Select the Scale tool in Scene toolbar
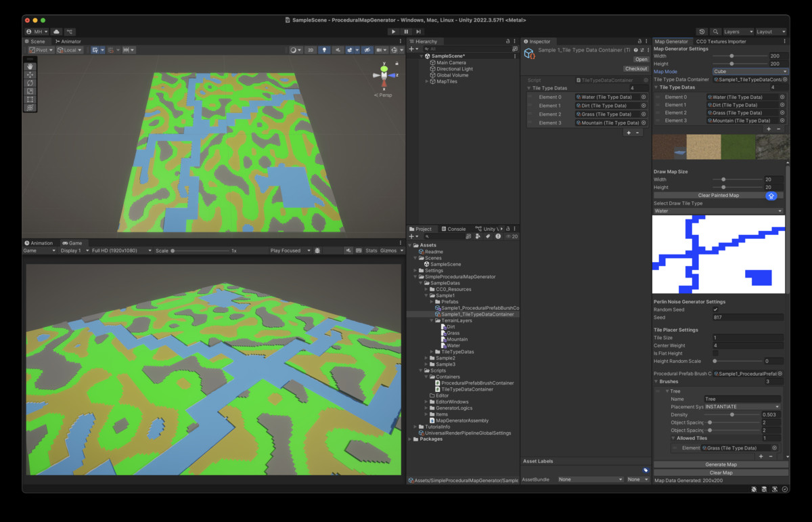 (30, 91)
